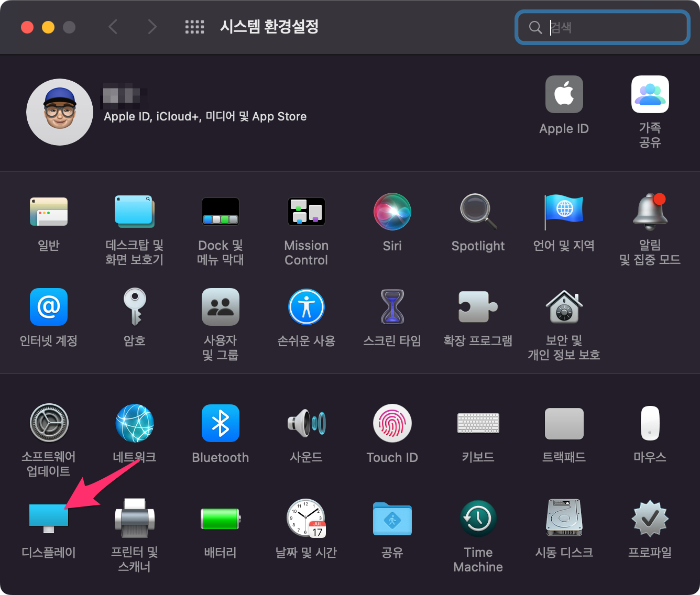Click the user Memoji avatar

point(60,112)
